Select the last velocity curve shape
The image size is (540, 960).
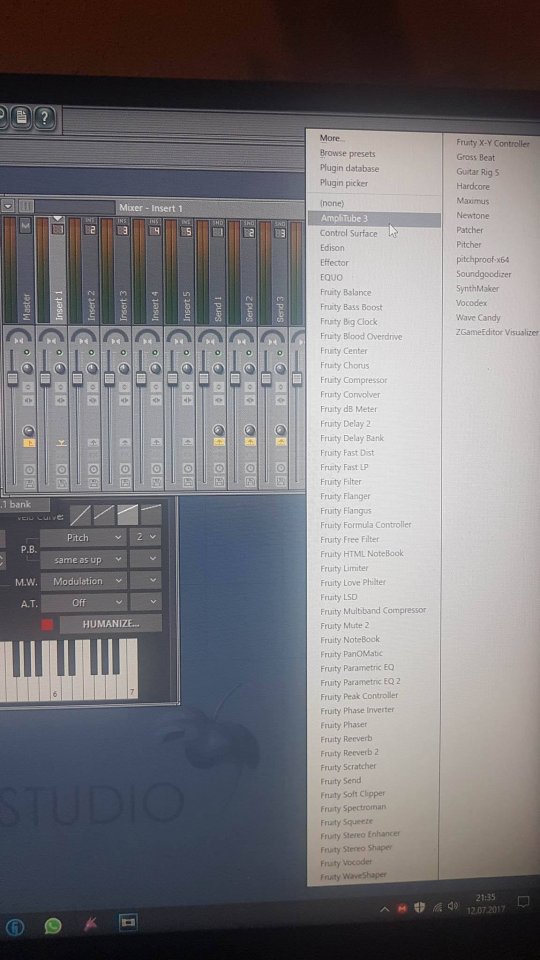click(x=151, y=514)
